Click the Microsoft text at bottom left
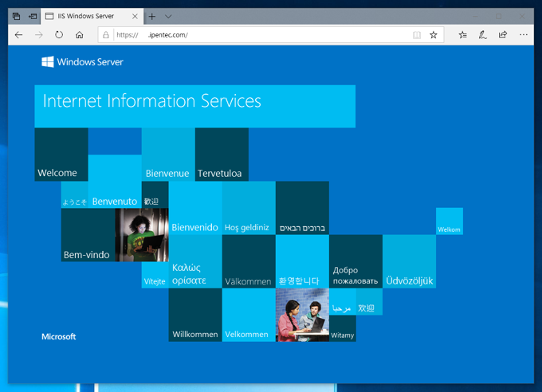This screenshot has height=392, width=542. coord(59,337)
